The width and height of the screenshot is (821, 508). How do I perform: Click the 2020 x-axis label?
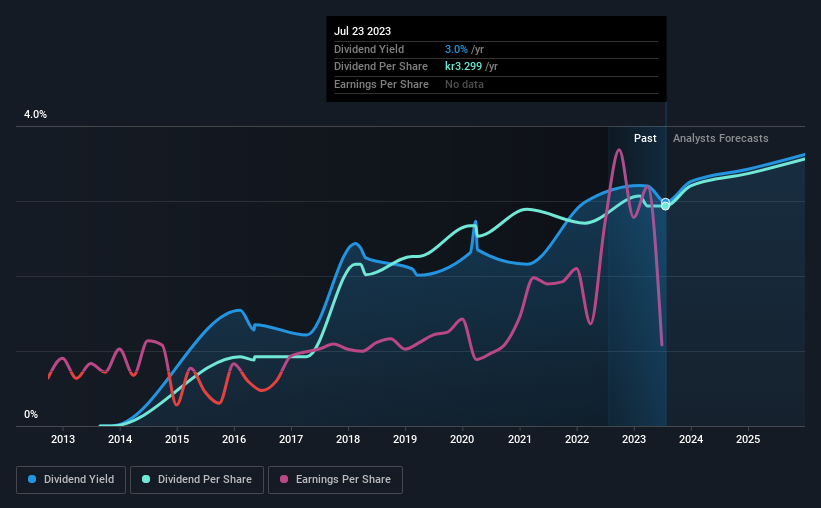click(x=462, y=439)
